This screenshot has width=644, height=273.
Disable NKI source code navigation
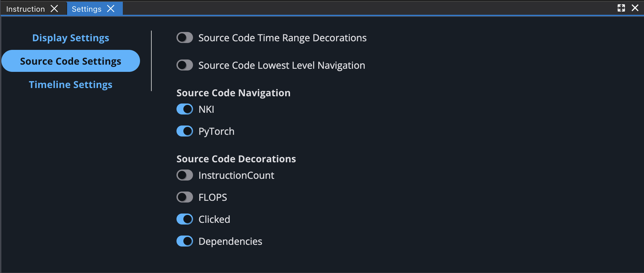(185, 109)
